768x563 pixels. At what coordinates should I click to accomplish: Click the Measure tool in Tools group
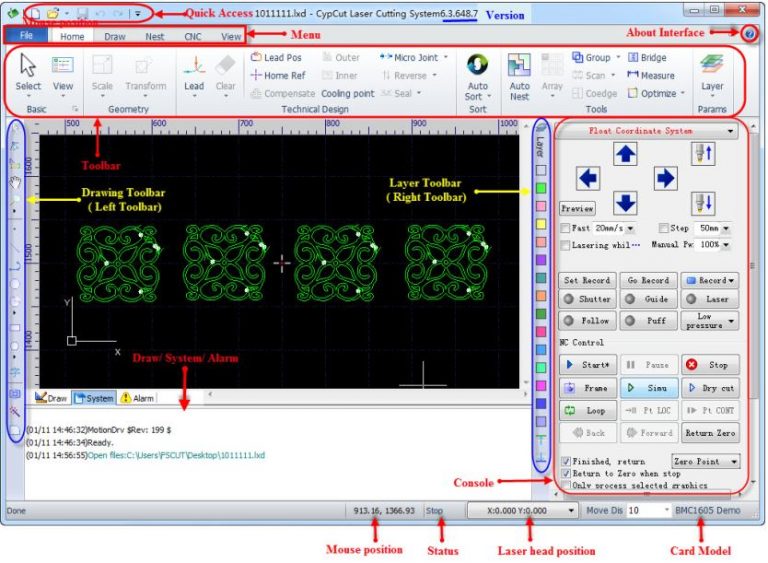point(650,75)
